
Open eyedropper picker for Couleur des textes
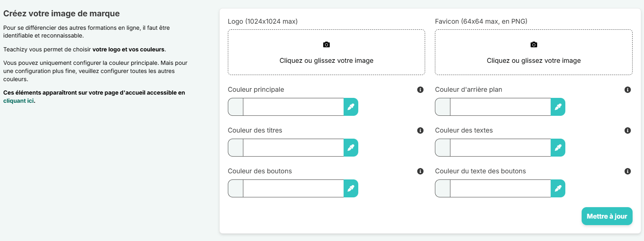click(x=558, y=148)
